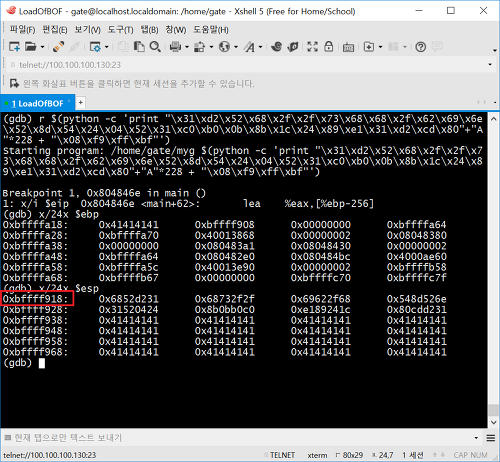Expand the Font dropdown arrow
Screen dimensions: 500x462
(261, 47)
